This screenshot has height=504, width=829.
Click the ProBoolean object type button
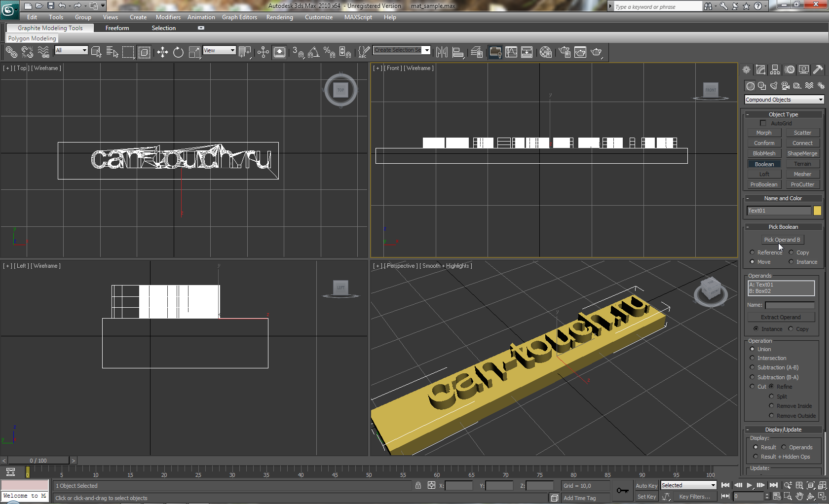tap(764, 184)
